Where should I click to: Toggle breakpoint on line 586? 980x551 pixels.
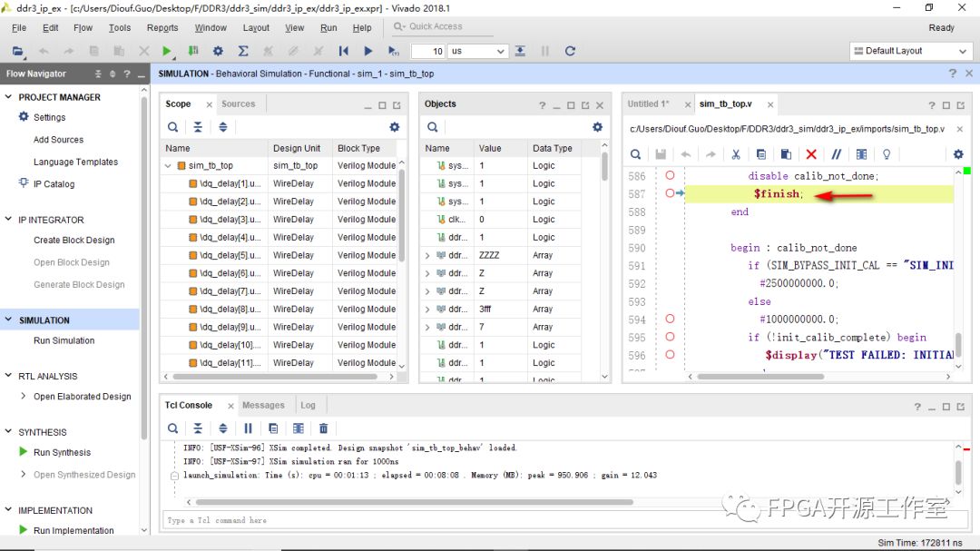(x=670, y=175)
